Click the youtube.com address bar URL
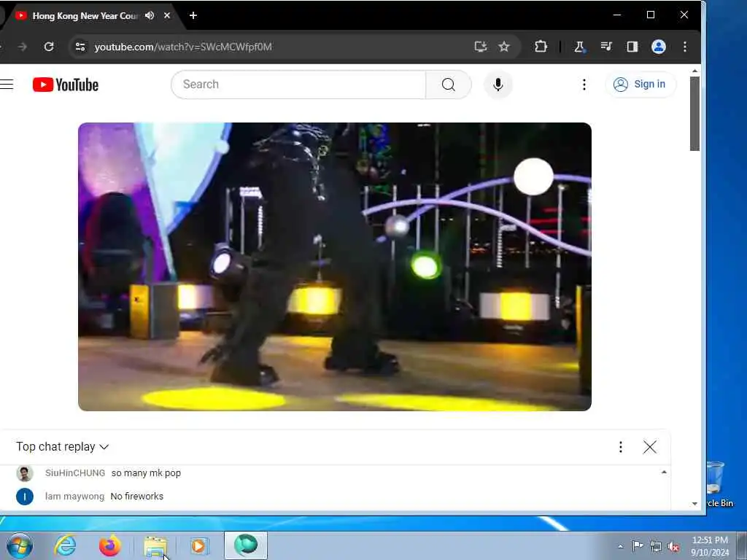The width and height of the screenshot is (747, 560). (183, 47)
